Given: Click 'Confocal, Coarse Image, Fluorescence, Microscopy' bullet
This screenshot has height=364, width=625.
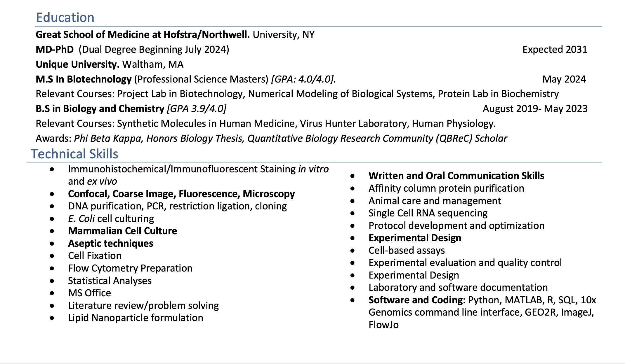Looking at the screenshot, I should [181, 194].
